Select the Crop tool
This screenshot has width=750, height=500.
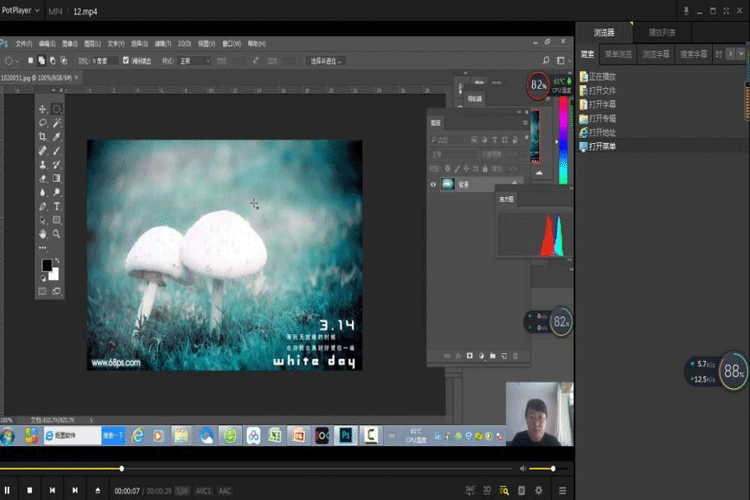pos(42,137)
